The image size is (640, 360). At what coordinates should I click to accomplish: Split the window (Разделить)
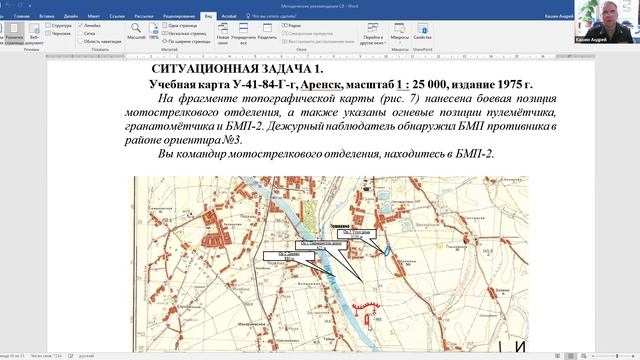(267, 31)
